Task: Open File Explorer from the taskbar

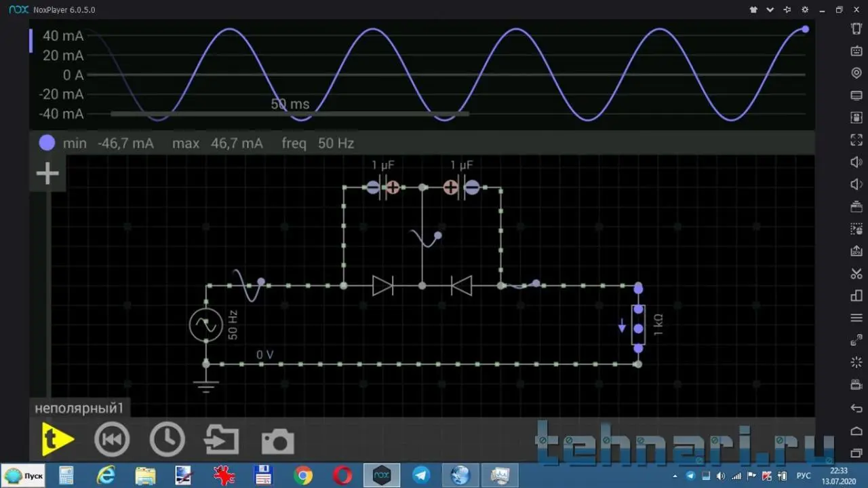Action: (145, 476)
